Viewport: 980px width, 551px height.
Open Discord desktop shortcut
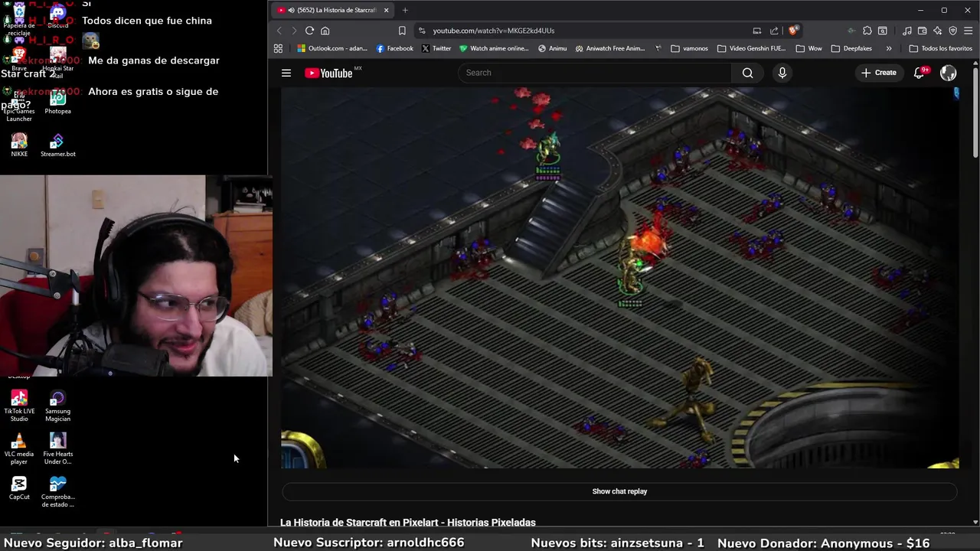click(57, 17)
